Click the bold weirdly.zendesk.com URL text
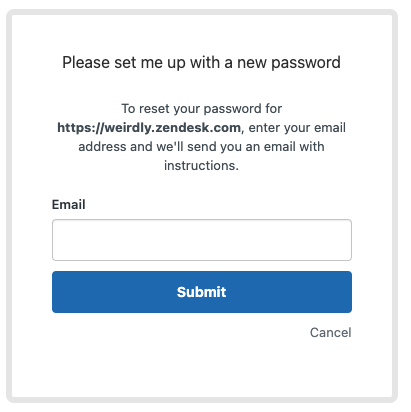The width and height of the screenshot is (411, 412). [149, 128]
